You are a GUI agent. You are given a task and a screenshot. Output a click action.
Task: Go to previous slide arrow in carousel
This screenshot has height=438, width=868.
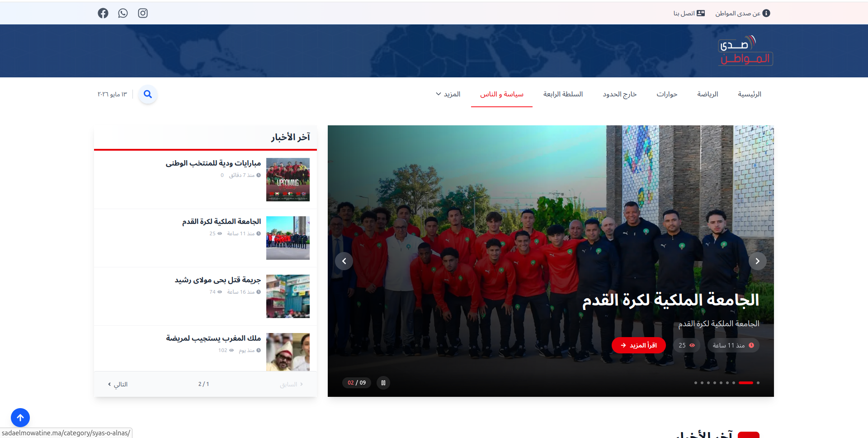click(x=344, y=261)
